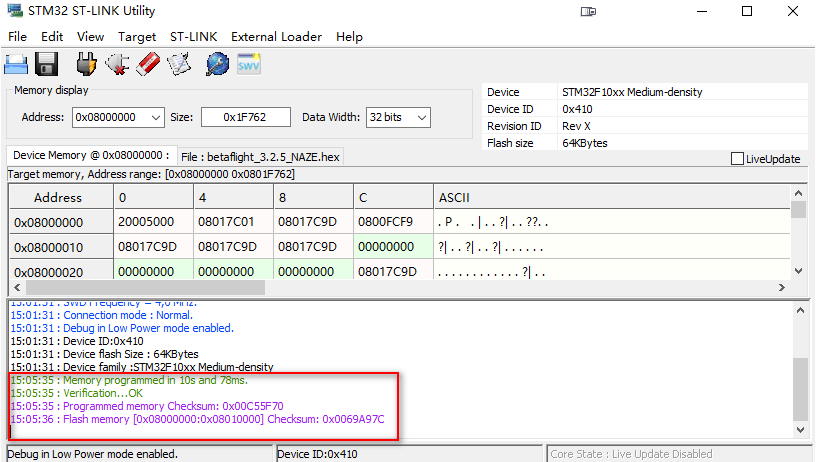Click log panel scroll up arrow
816x462 pixels.
(800, 310)
